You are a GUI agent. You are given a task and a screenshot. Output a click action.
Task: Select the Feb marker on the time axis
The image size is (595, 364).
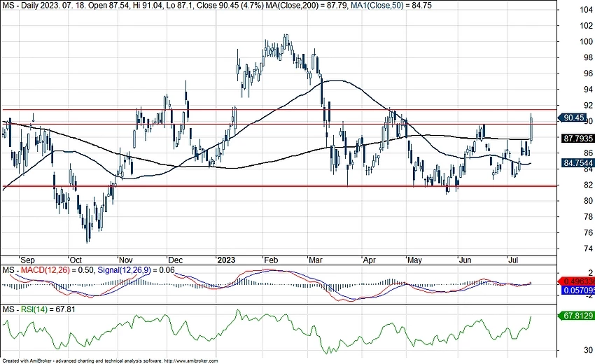coord(271,260)
